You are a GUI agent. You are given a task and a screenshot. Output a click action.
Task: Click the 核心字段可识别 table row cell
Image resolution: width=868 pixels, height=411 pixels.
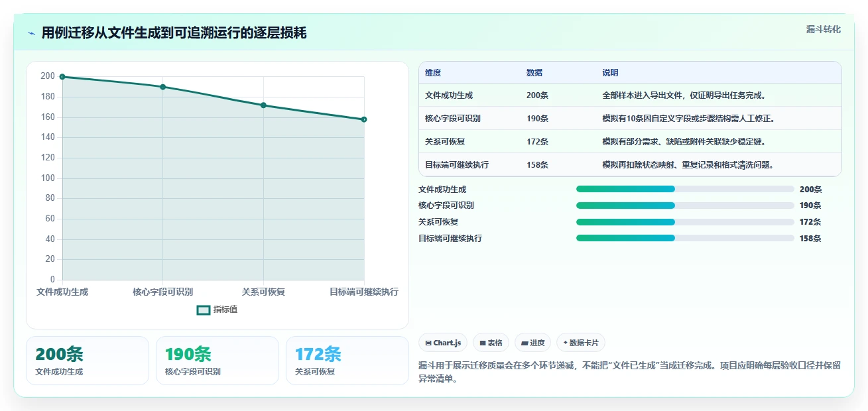click(453, 119)
